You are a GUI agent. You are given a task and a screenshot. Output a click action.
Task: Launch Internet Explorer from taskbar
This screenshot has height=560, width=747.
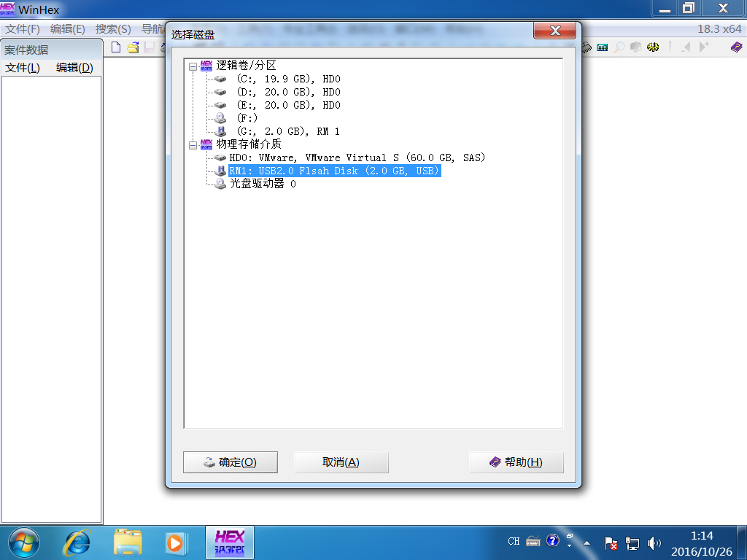pyautogui.click(x=76, y=542)
